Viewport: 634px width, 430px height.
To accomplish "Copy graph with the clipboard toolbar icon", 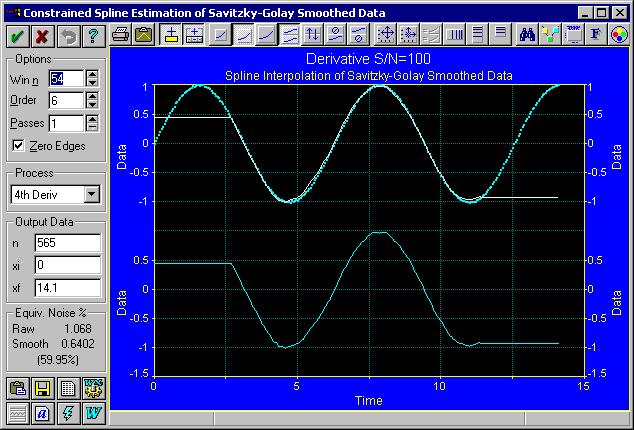I will click(144, 35).
